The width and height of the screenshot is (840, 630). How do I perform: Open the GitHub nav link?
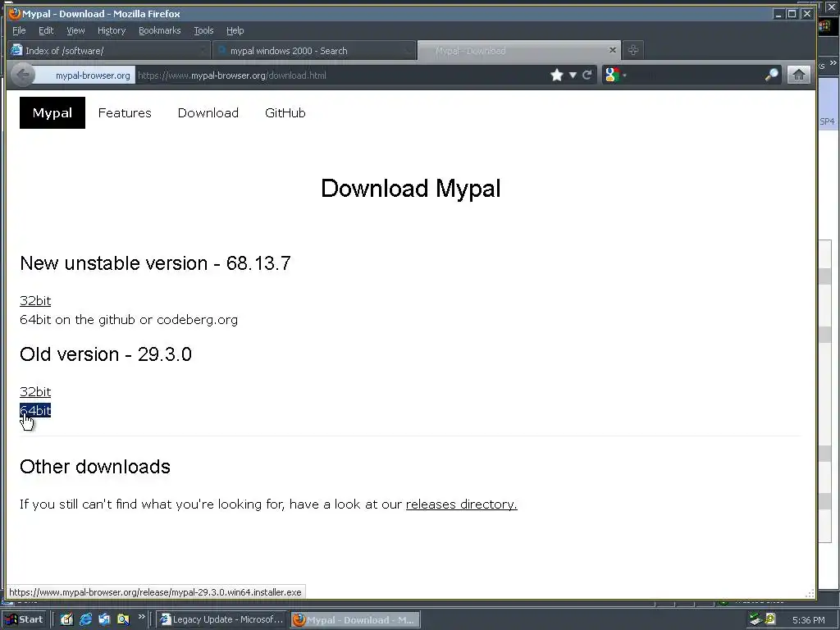[x=285, y=112]
